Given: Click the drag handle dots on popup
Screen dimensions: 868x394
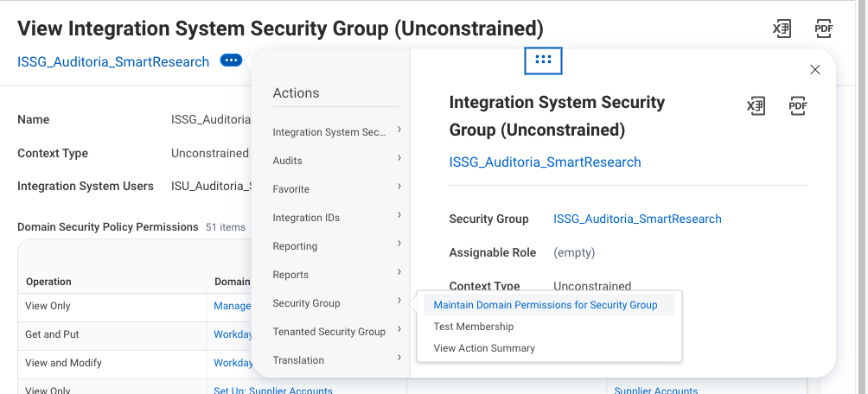Looking at the screenshot, I should (x=543, y=60).
